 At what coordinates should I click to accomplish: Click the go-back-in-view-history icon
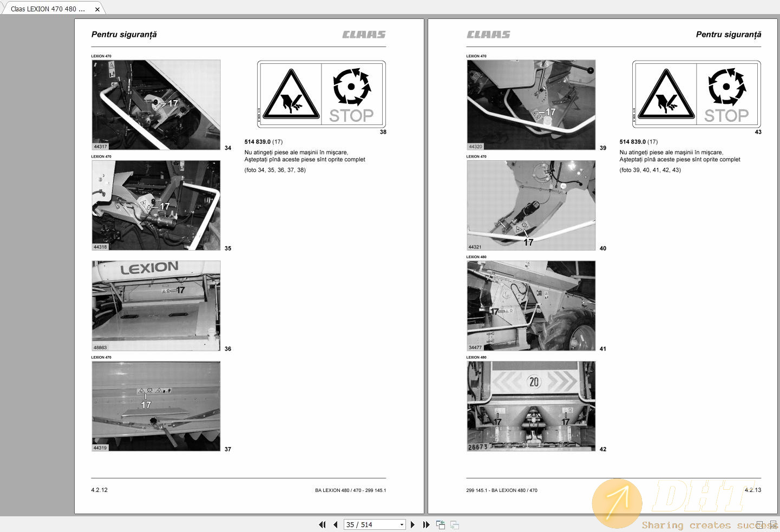coord(441,524)
